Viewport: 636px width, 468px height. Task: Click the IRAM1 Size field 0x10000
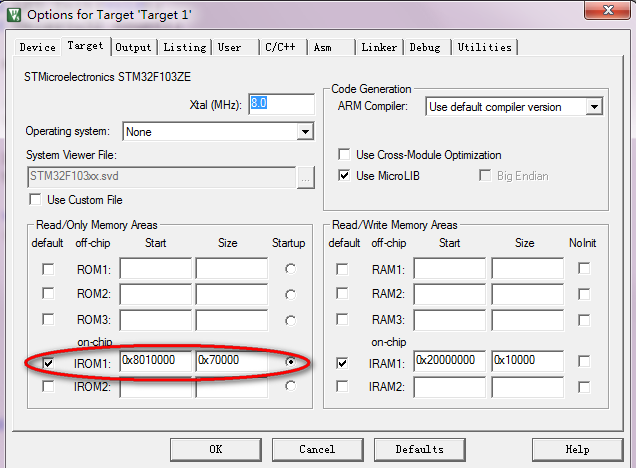pos(528,361)
